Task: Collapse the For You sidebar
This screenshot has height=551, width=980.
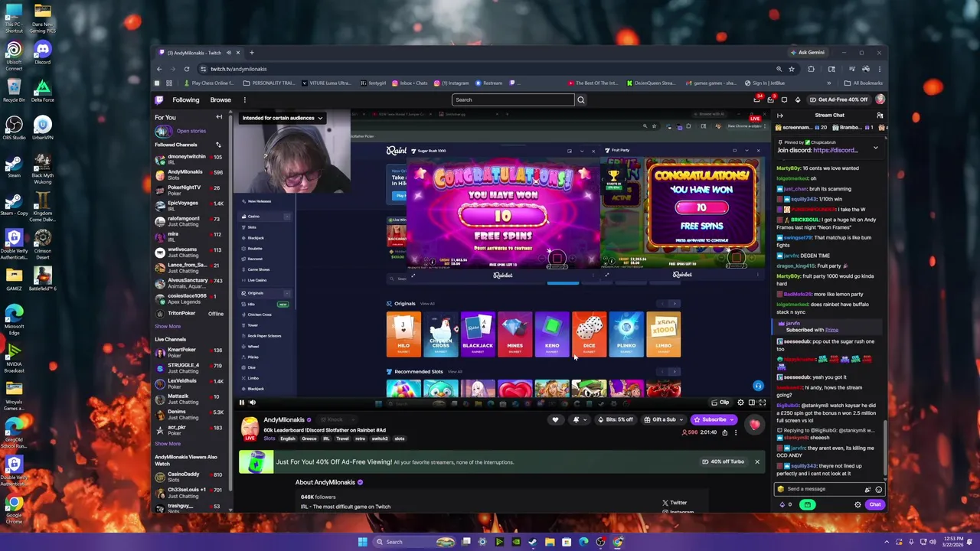Action: point(219,117)
